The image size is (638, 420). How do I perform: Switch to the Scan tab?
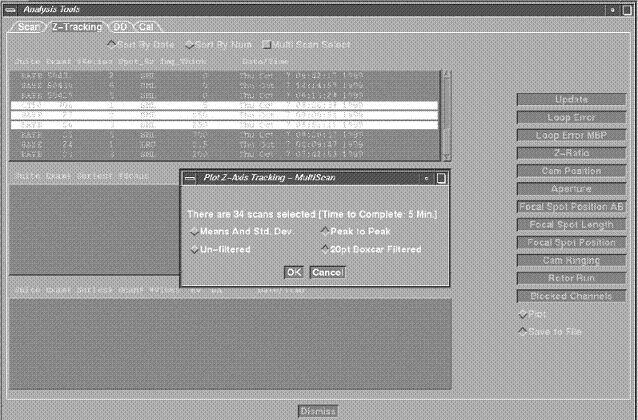point(27,26)
